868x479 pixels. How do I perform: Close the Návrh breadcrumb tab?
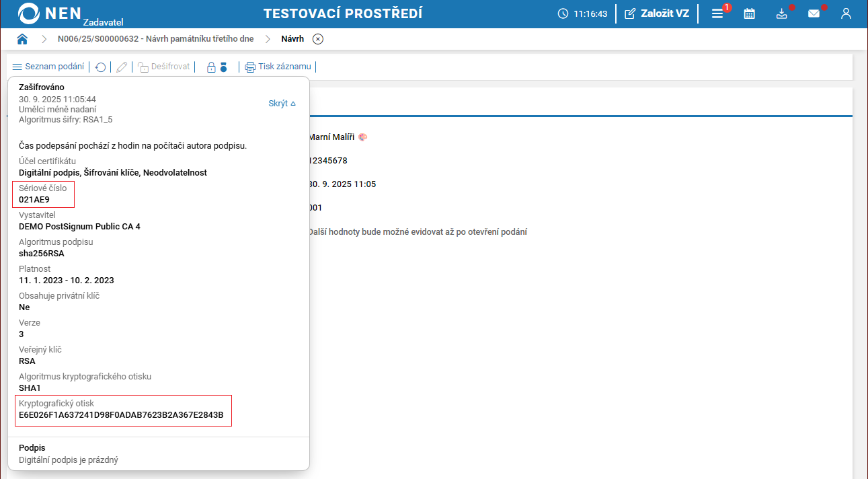(x=318, y=39)
